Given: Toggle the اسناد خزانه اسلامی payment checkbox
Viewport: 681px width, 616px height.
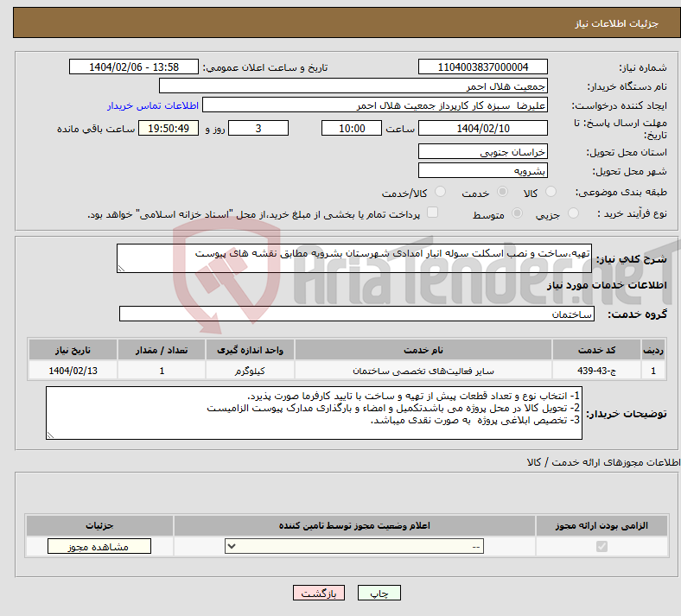Looking at the screenshot, I should [432, 213].
